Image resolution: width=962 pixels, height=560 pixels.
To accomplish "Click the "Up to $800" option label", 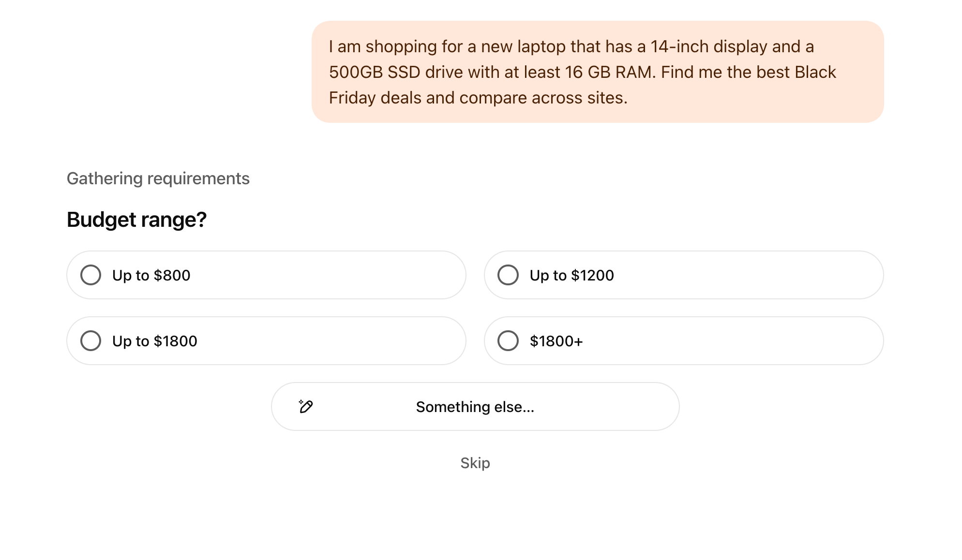I will click(151, 276).
